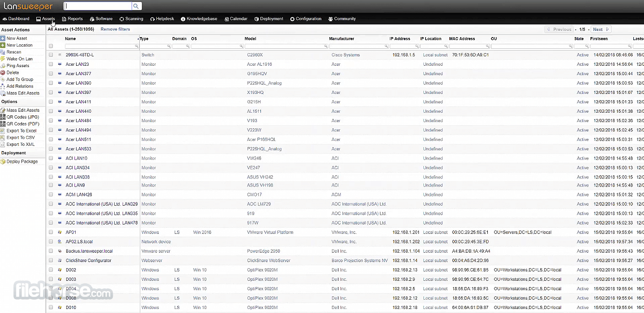Click the QR Codes (JPG) icon

tap(3, 117)
